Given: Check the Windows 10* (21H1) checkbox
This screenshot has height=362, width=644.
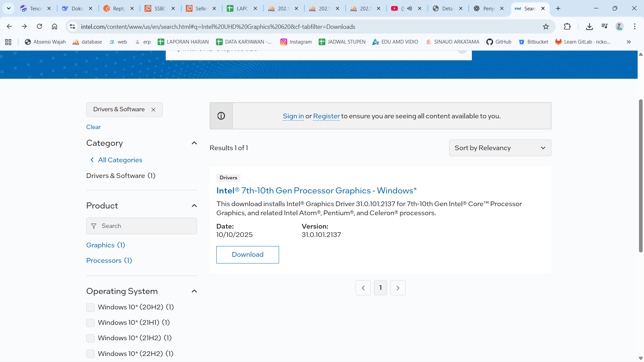Looking at the screenshot, I should (x=90, y=323).
